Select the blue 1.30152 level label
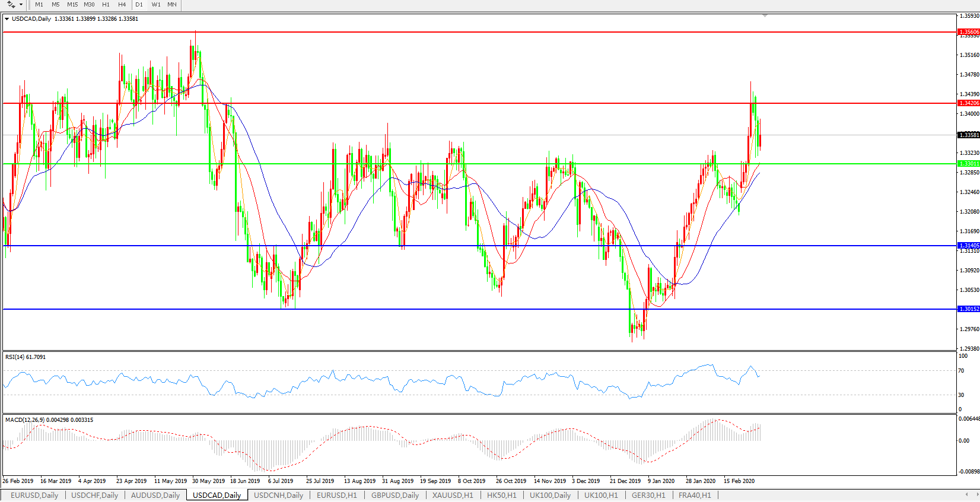The width and height of the screenshot is (980, 502). [x=969, y=309]
